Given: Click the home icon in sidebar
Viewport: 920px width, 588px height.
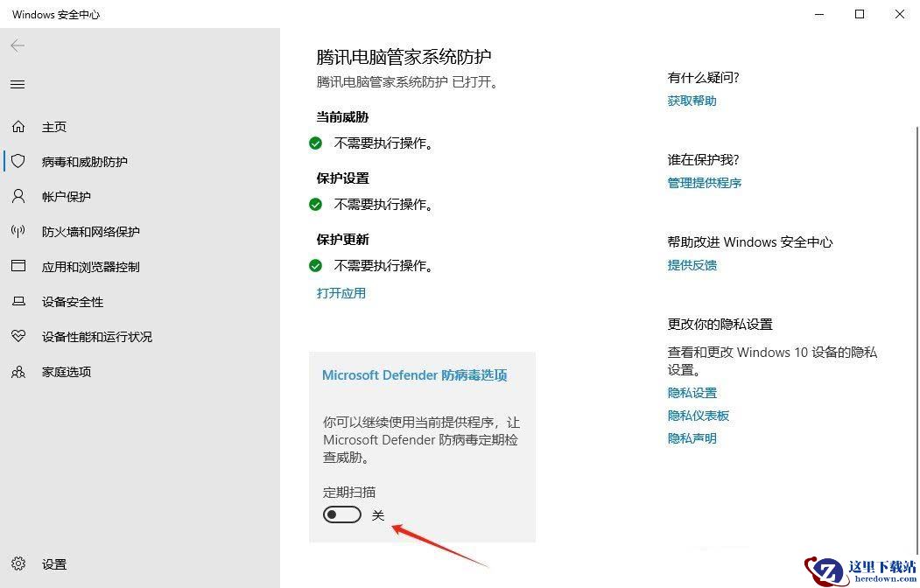Looking at the screenshot, I should pos(18,127).
